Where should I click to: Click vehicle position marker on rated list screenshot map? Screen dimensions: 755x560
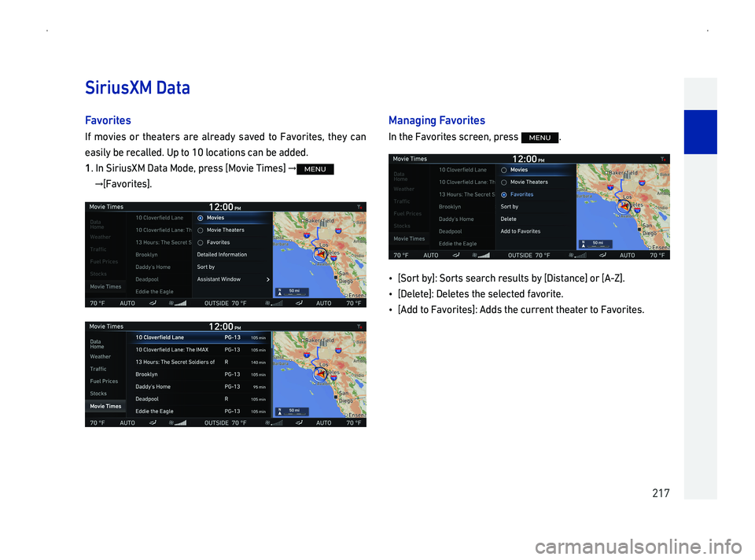[x=320, y=374]
